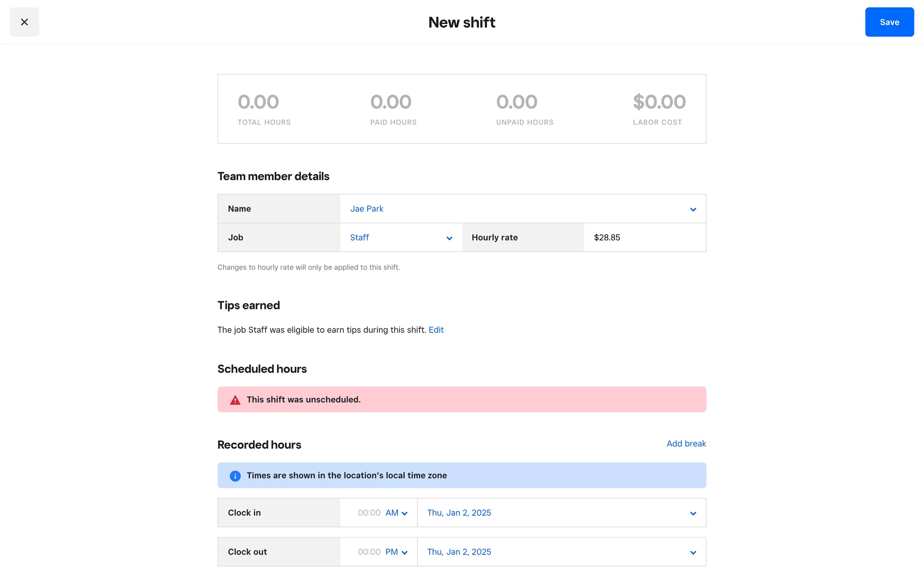Click the chevron arrow in Name row
Screen dimensions: 924x578
tap(693, 210)
